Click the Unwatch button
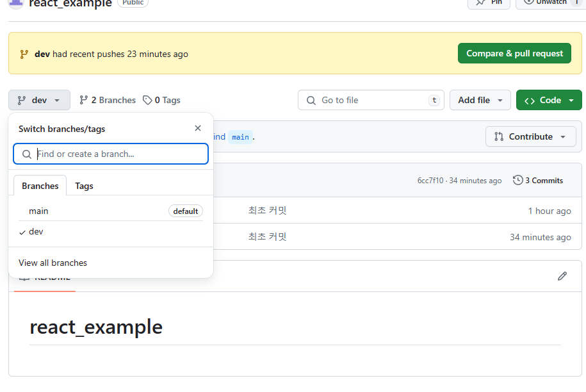Image resolution: width=586 pixels, height=392 pixels. (551, 3)
